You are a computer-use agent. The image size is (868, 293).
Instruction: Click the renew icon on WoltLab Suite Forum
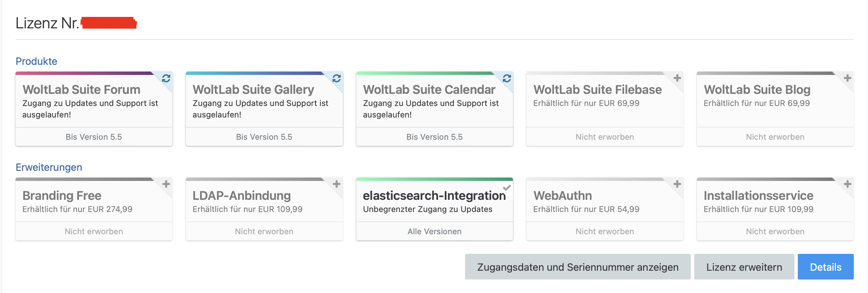pos(166,78)
